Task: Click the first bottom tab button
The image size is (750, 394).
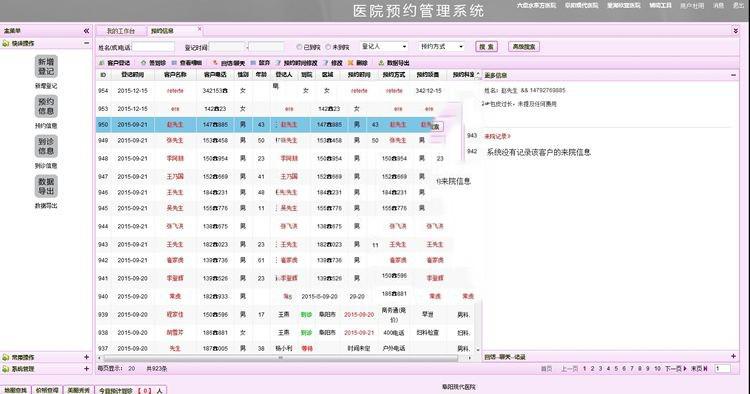Action: (x=16, y=390)
